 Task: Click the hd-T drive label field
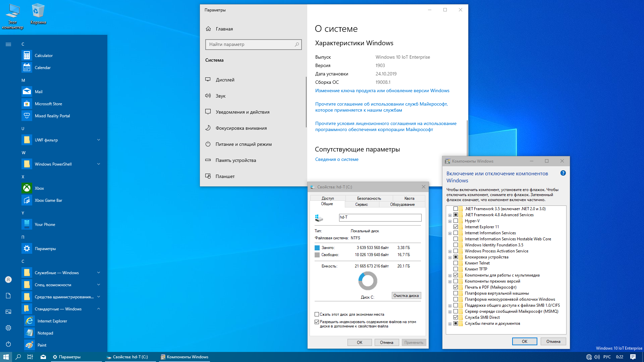pos(380,218)
